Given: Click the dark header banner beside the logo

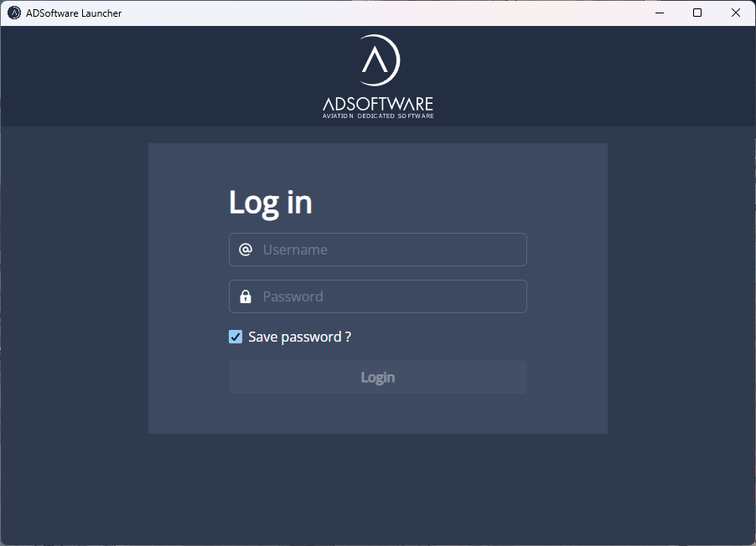Looking at the screenshot, I should tap(168, 75).
